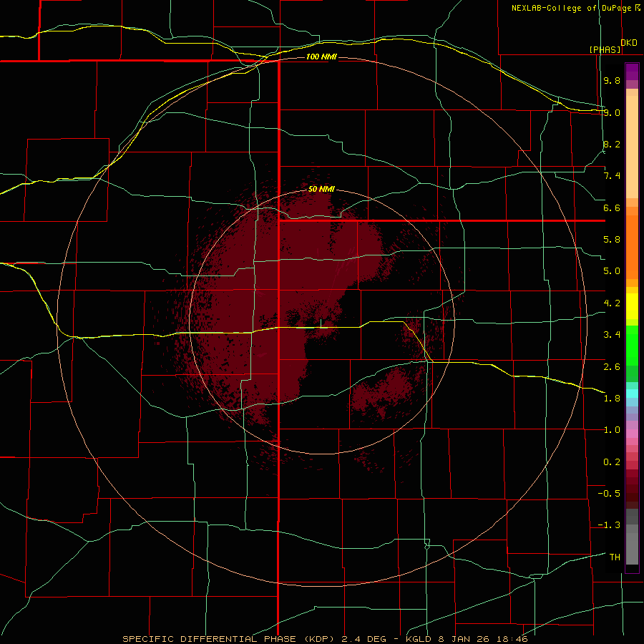Click the 5.8 value on the scale
The width and height of the screenshot is (644, 644).
(612, 240)
